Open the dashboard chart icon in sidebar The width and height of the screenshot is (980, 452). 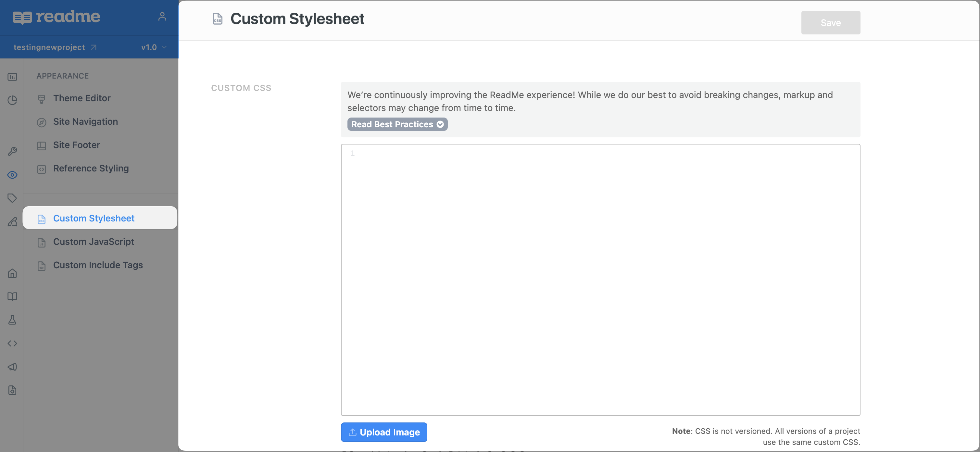[12, 77]
